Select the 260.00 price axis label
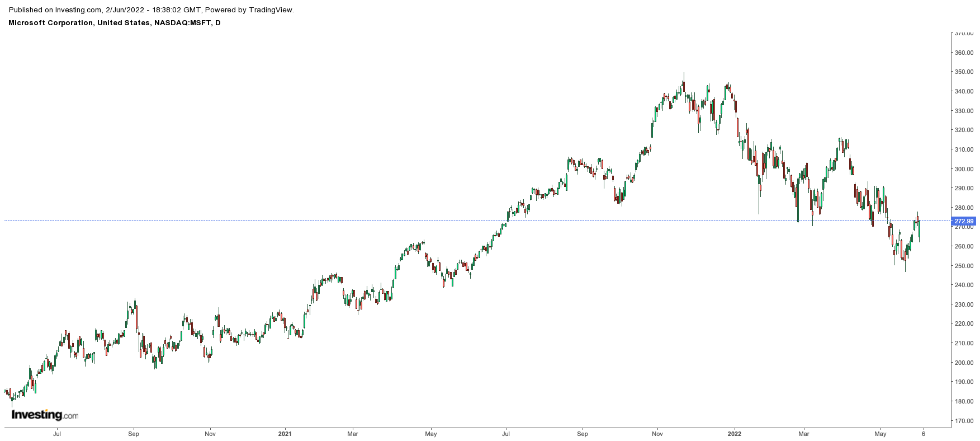Viewport: 980px width, 441px height. click(x=964, y=246)
